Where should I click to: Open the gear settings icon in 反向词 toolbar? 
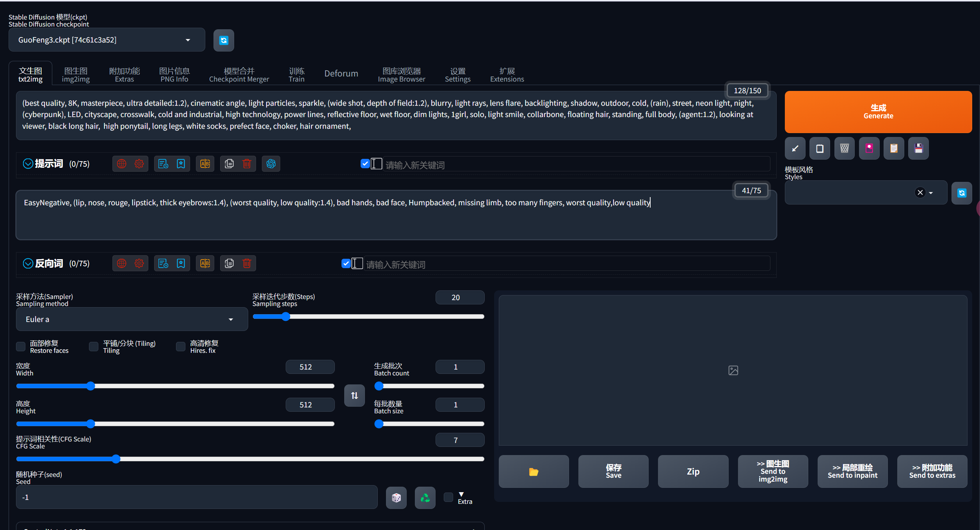point(139,263)
